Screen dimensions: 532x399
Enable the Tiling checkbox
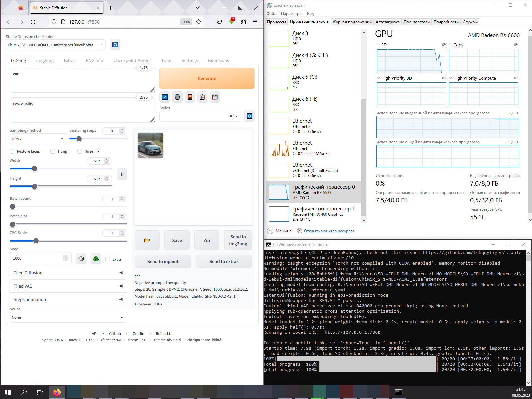(x=53, y=151)
